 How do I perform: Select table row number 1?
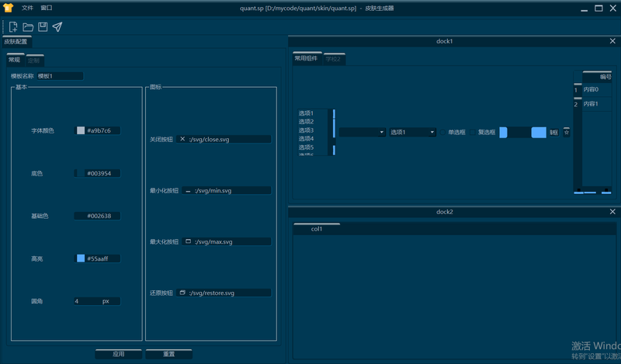pos(578,90)
